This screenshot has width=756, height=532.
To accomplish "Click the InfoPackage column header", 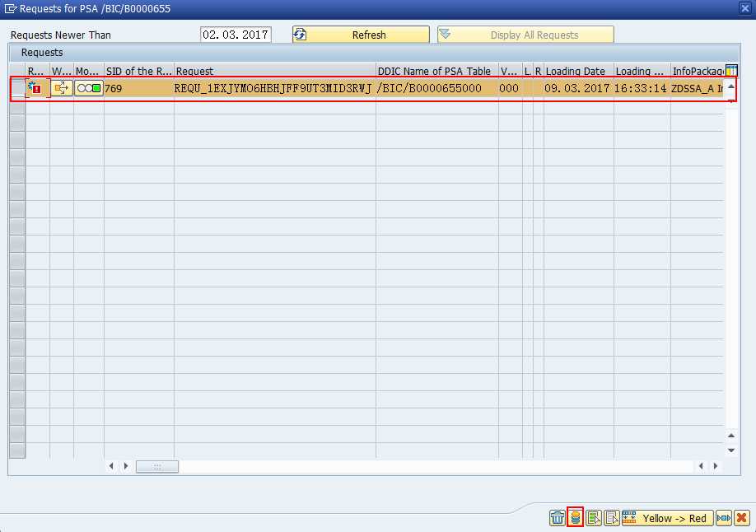I will point(698,71).
